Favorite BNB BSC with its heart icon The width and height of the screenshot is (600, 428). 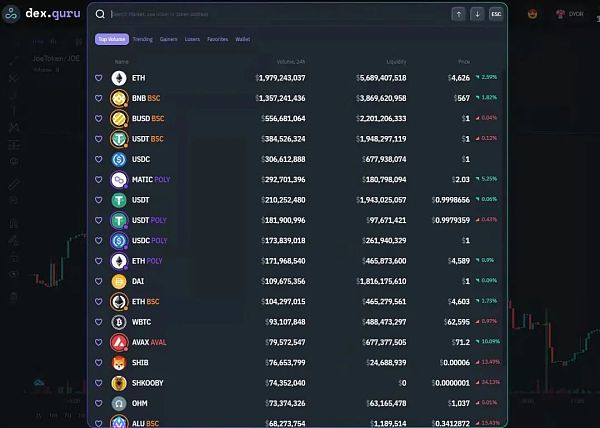tap(99, 98)
